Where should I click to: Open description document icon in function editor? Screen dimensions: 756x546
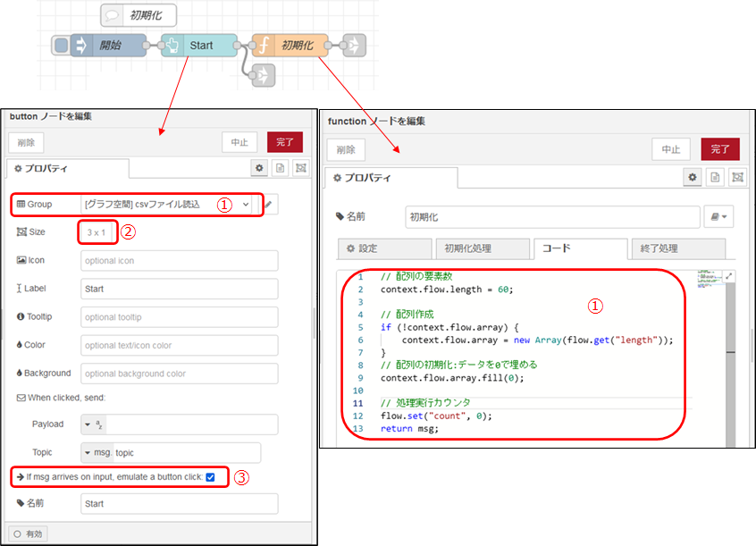[716, 178]
